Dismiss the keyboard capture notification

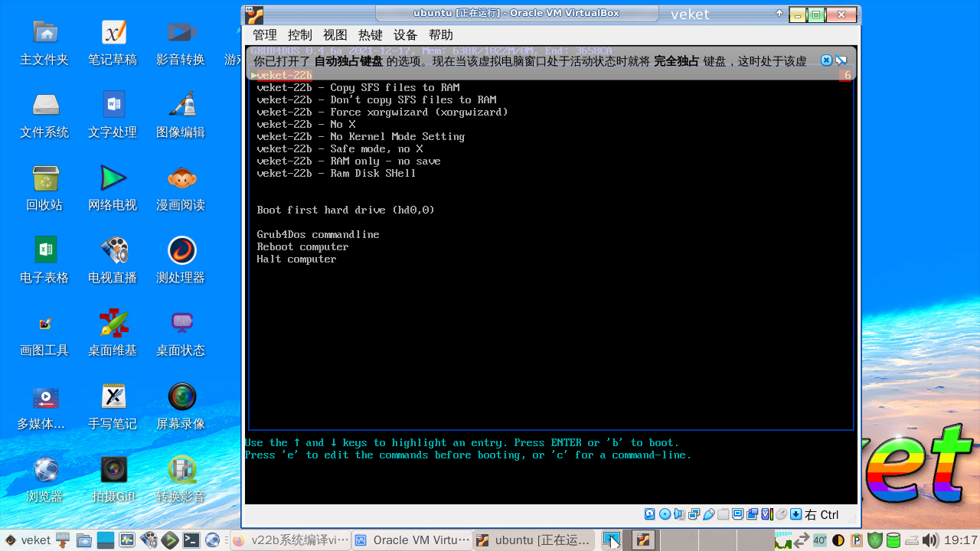click(826, 60)
